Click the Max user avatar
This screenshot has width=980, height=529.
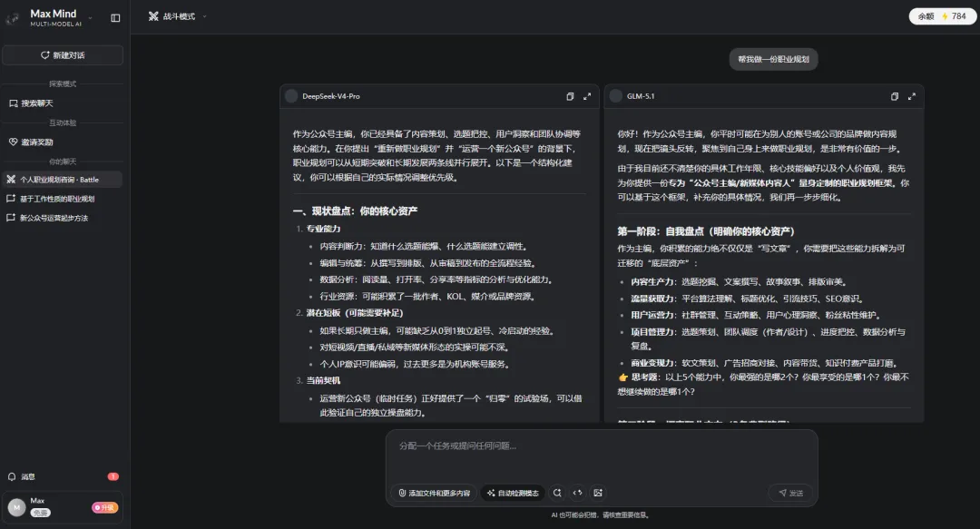tap(17, 507)
